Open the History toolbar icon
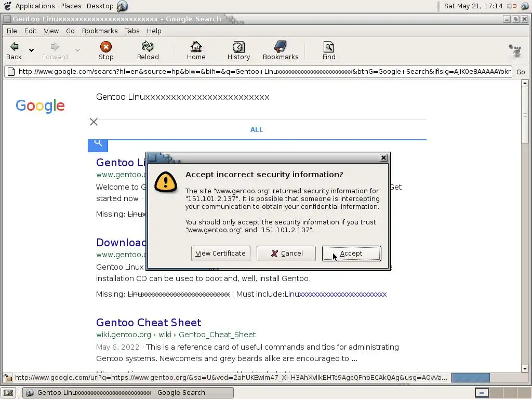The image size is (532, 399). pyautogui.click(x=238, y=47)
